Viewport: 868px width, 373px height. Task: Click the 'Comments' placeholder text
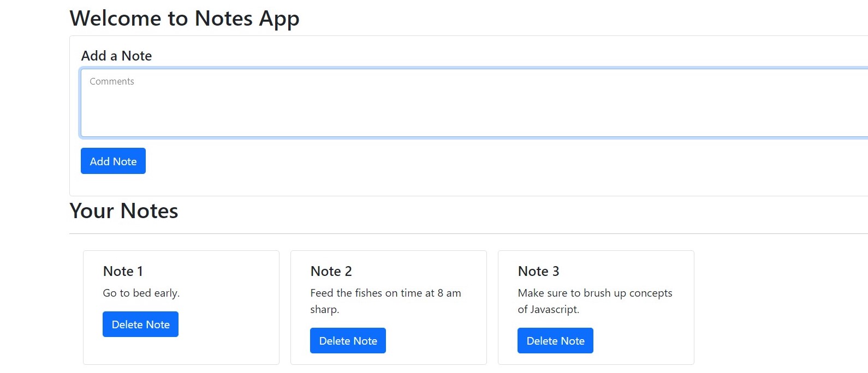pos(112,81)
